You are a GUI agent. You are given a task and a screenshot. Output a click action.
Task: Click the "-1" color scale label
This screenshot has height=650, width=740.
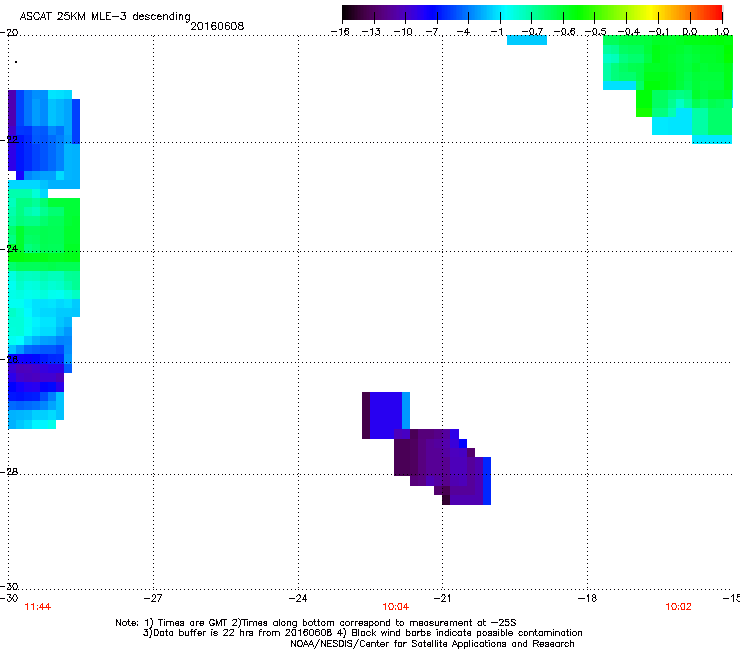tap(496, 32)
